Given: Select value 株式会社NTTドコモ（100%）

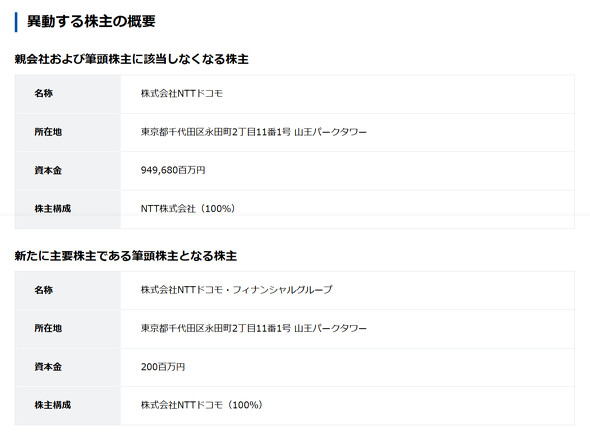Looking at the screenshot, I should point(202,405).
